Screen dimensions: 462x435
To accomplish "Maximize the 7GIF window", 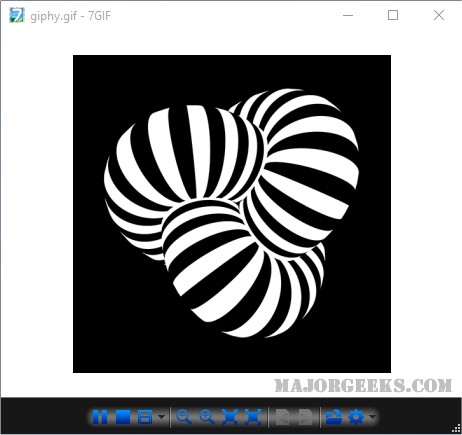I will tap(393, 15).
